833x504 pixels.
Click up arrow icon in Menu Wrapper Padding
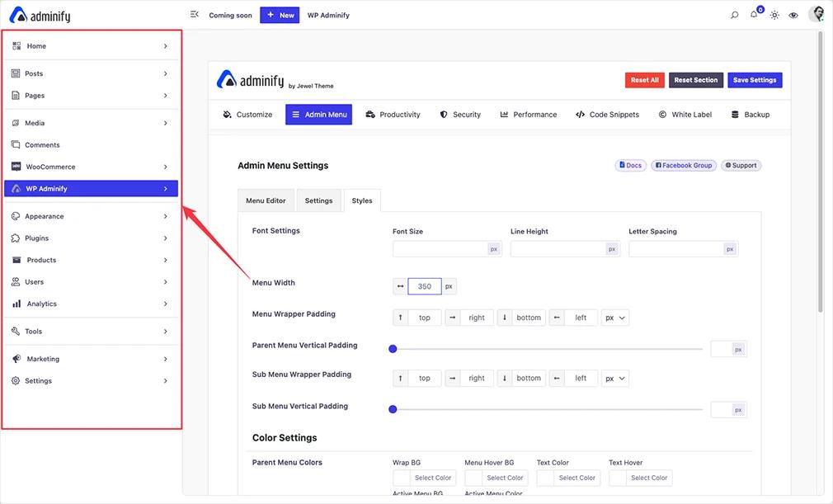pyautogui.click(x=400, y=318)
